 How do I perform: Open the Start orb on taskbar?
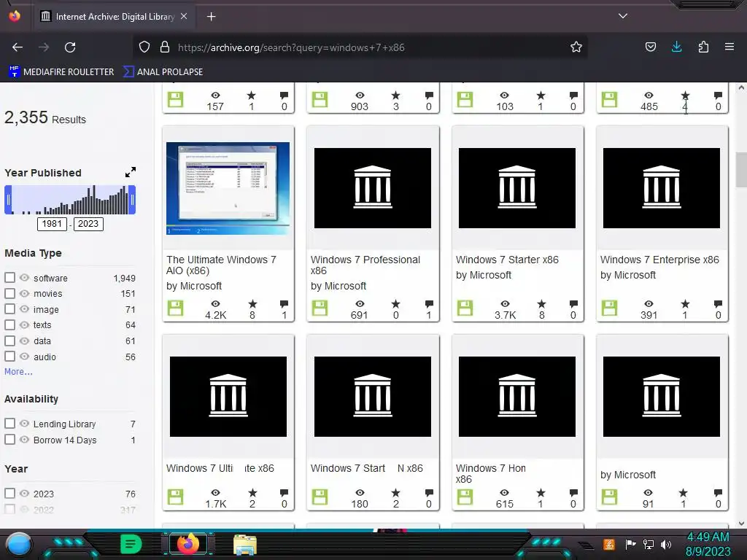tap(19, 544)
